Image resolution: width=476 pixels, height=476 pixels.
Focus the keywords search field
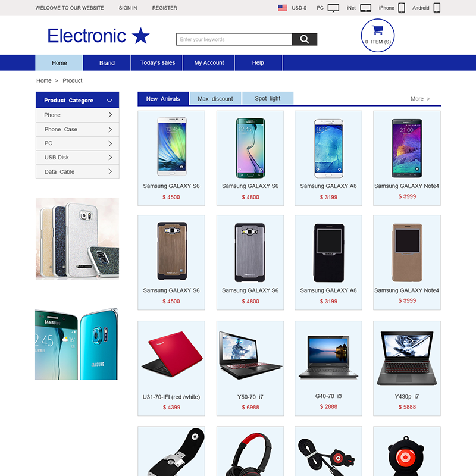(234, 39)
